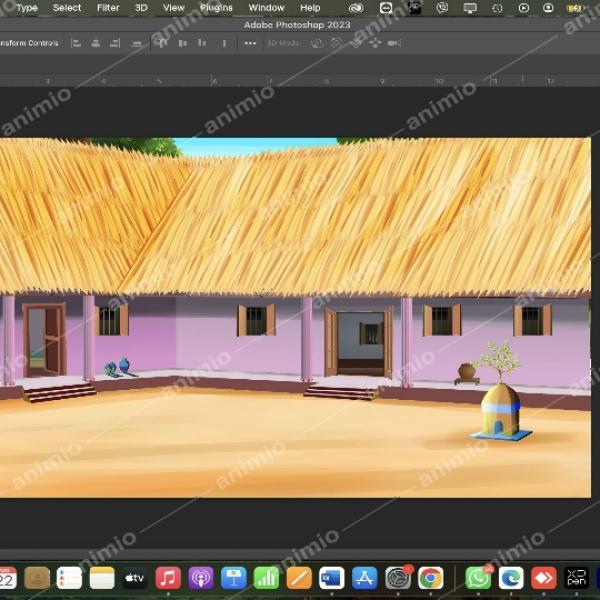Open the App Store from the Dock
The height and width of the screenshot is (600, 600).
click(x=364, y=578)
